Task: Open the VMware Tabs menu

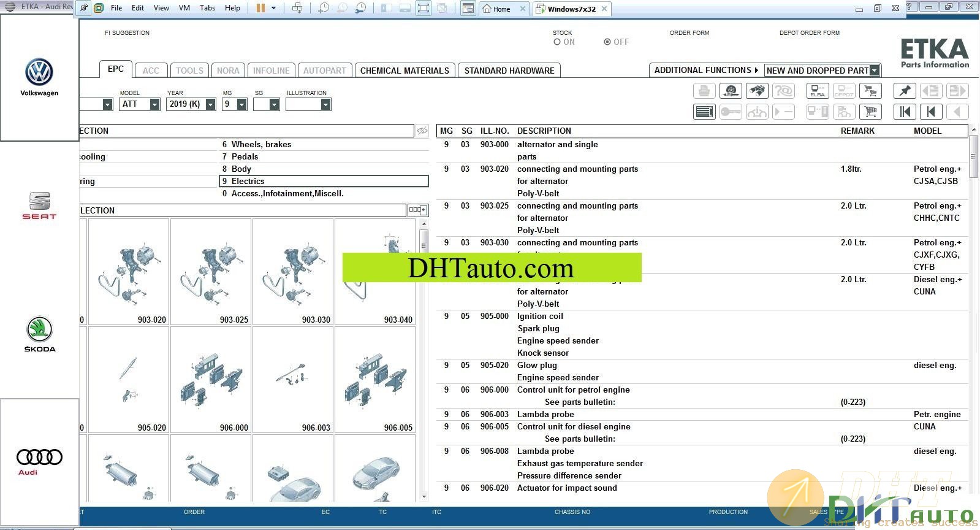Action: 208,8
